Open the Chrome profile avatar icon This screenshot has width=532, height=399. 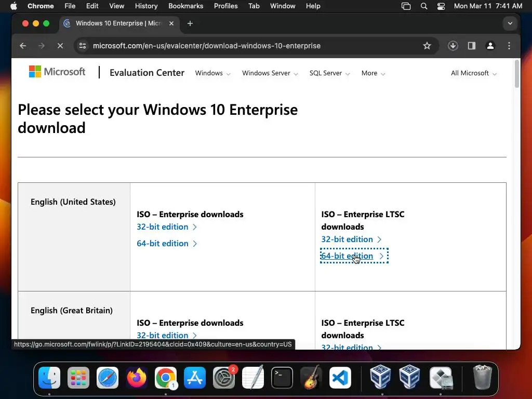point(490,46)
